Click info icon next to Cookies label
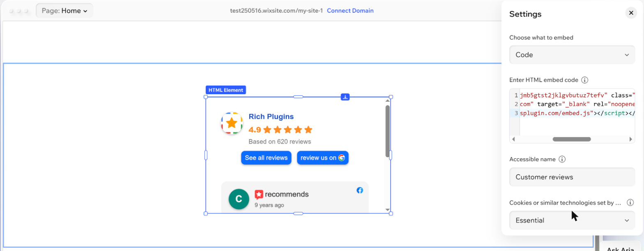Screen dimensions: 644x251 [x=630, y=202]
